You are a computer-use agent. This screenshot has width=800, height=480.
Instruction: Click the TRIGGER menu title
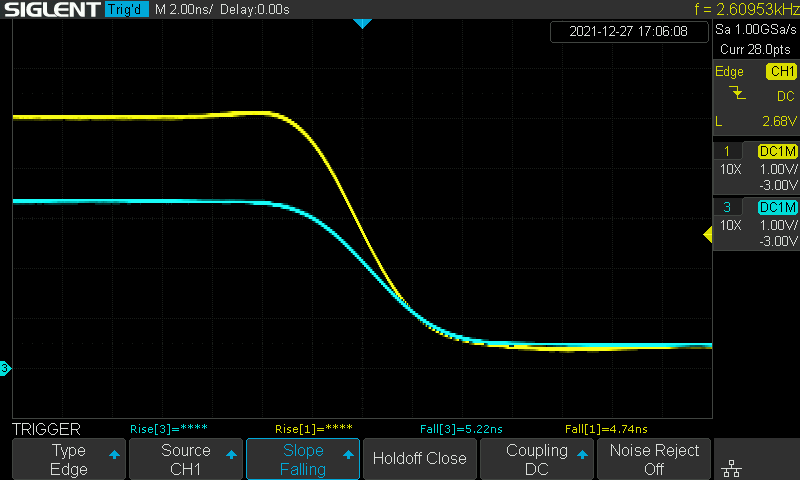pyautogui.click(x=46, y=430)
